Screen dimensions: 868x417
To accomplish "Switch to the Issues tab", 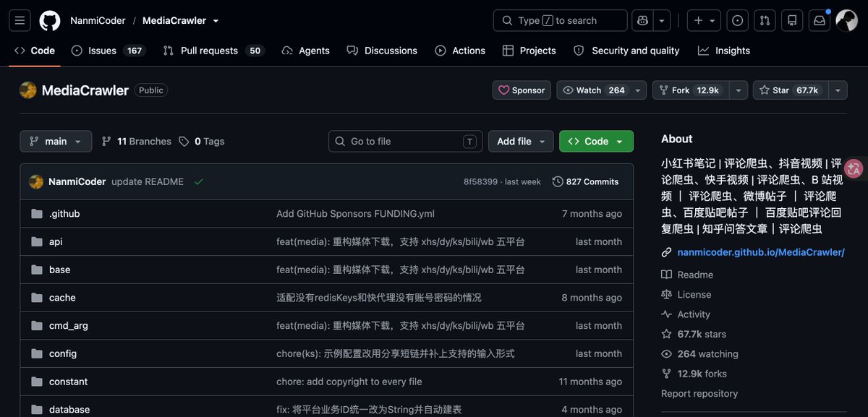I will [x=109, y=51].
